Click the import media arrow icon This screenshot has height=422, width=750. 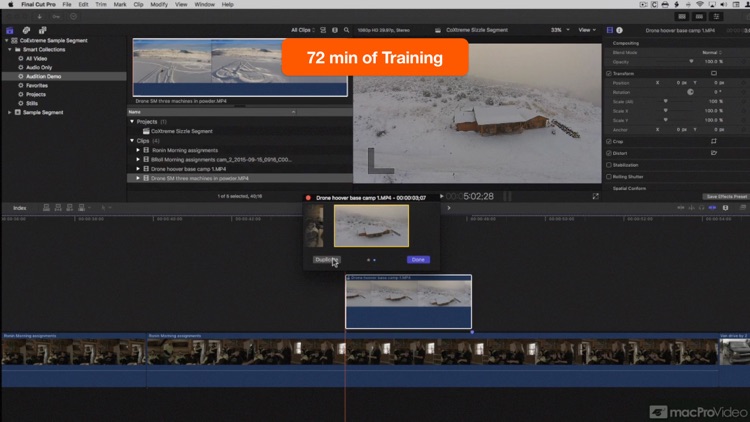40,17
